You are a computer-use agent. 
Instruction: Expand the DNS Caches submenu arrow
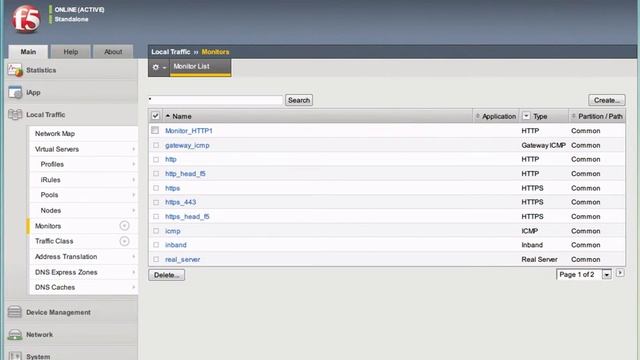(x=133, y=287)
